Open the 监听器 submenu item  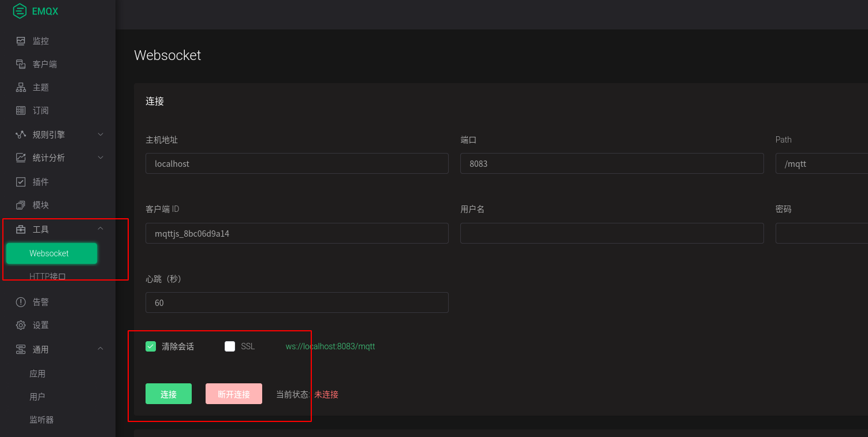pyautogui.click(x=42, y=420)
